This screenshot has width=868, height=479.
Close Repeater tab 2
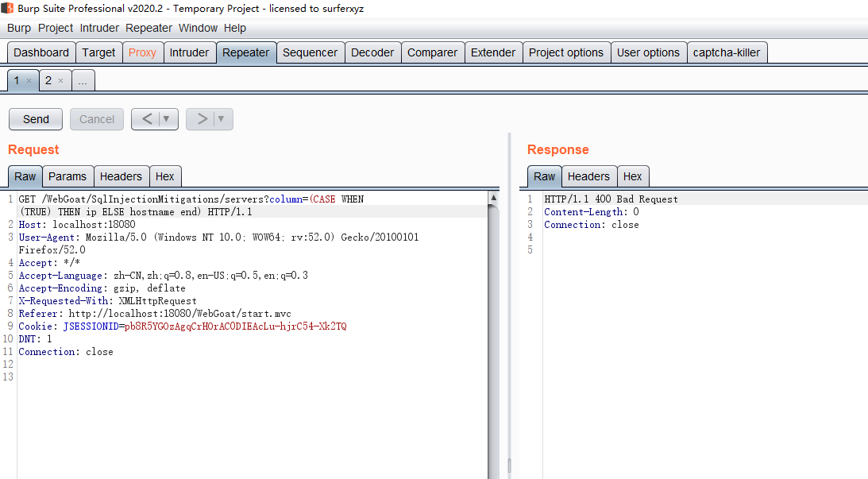pos(61,81)
